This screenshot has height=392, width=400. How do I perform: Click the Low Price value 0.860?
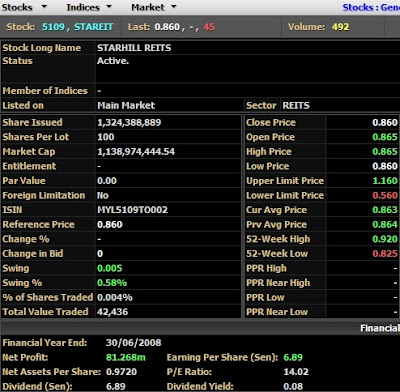point(385,166)
